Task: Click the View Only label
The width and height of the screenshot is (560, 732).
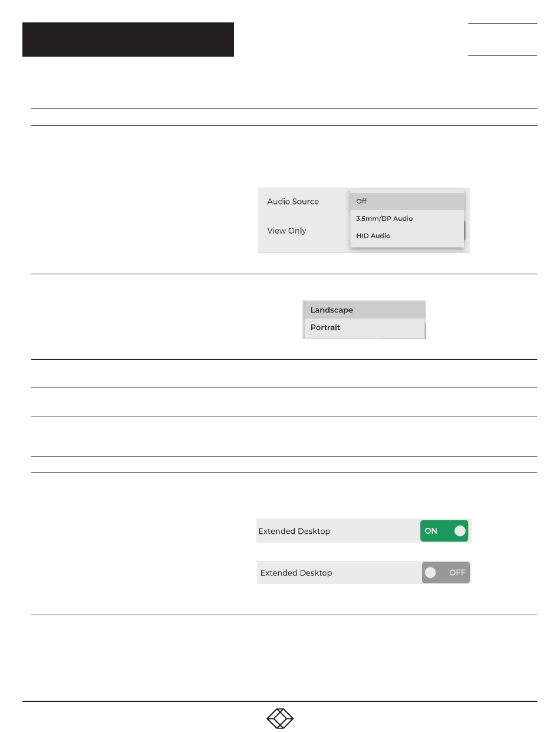Action: point(286,231)
